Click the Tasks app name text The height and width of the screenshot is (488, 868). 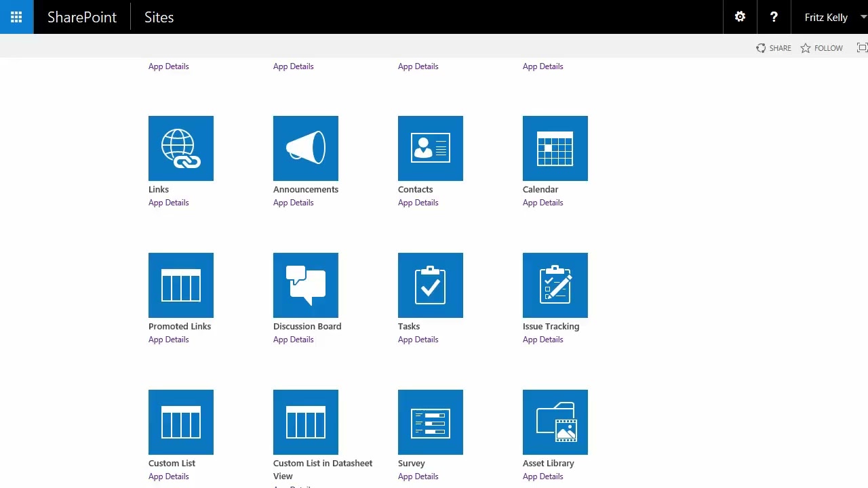409,327
